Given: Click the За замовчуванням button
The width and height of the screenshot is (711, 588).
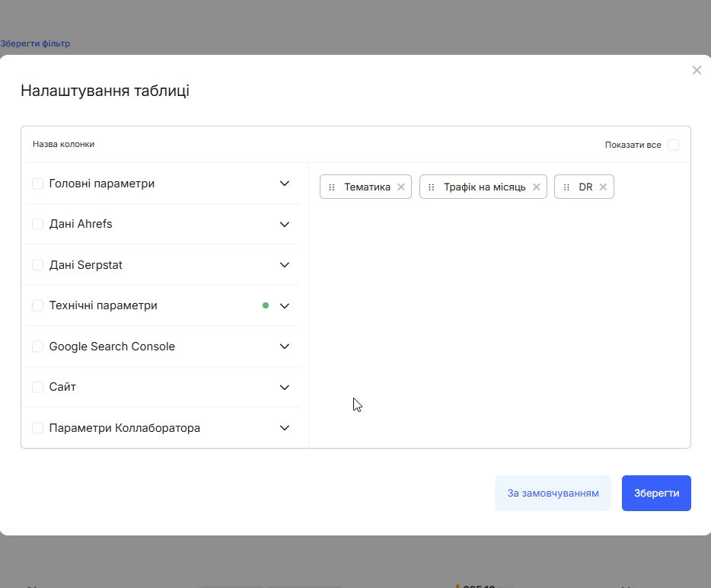Looking at the screenshot, I should coord(552,493).
